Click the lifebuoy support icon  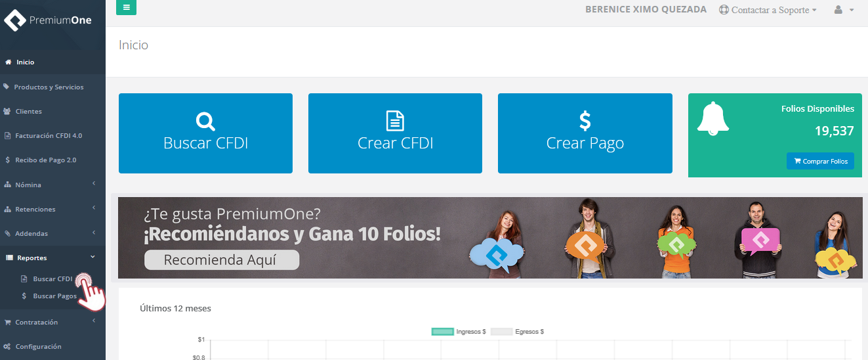(x=724, y=10)
